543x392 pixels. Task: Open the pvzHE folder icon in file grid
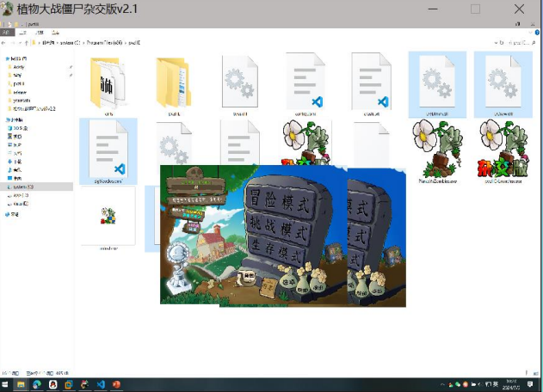click(x=174, y=83)
